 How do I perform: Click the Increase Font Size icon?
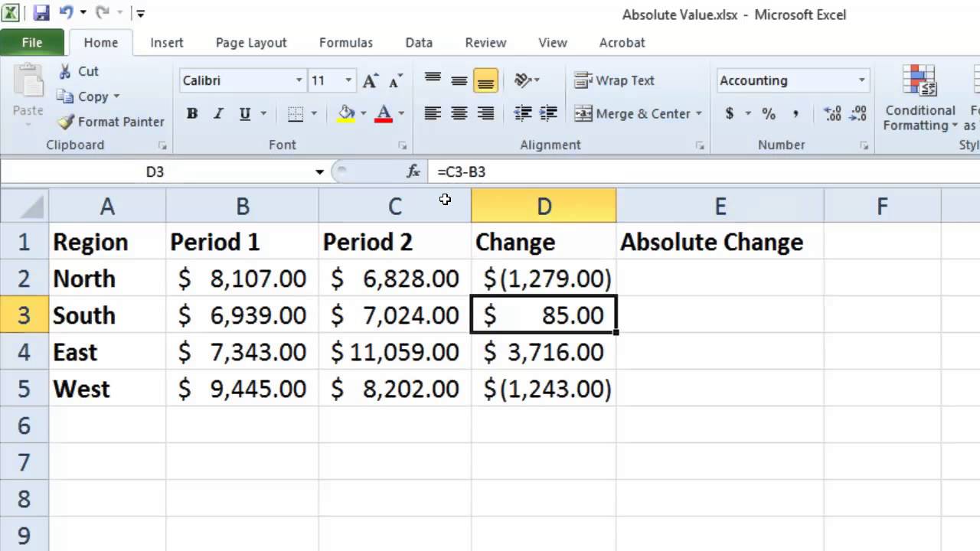click(371, 80)
